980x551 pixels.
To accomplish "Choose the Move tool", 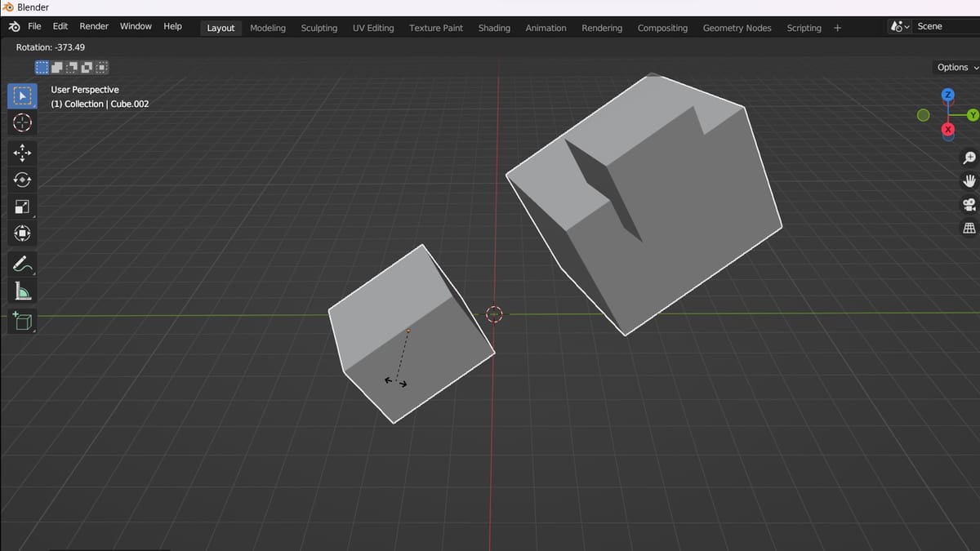I will pyautogui.click(x=22, y=153).
